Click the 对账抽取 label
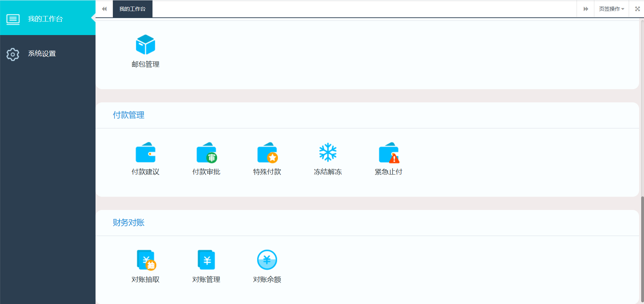Image resolution: width=644 pixels, height=304 pixels. [x=146, y=280]
